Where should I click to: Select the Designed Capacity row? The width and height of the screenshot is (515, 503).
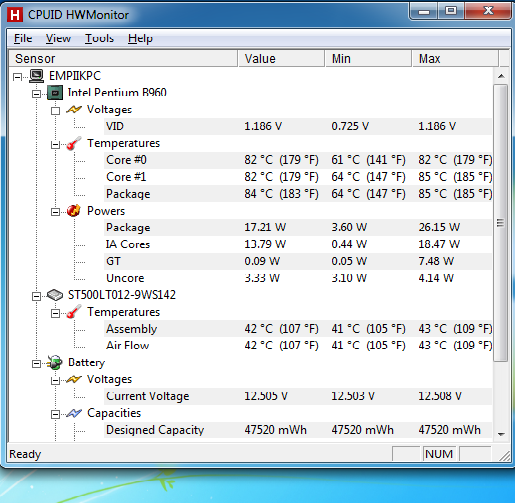(x=298, y=430)
